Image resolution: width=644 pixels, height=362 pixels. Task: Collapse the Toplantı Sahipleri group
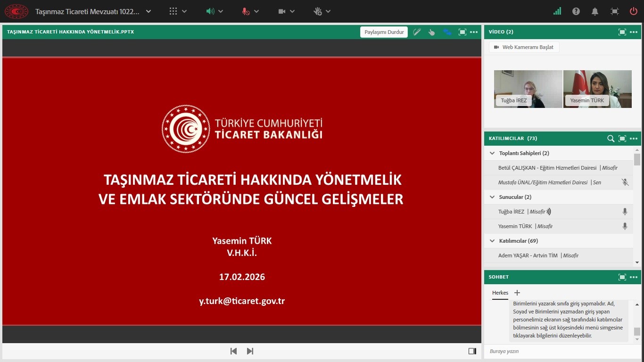492,153
